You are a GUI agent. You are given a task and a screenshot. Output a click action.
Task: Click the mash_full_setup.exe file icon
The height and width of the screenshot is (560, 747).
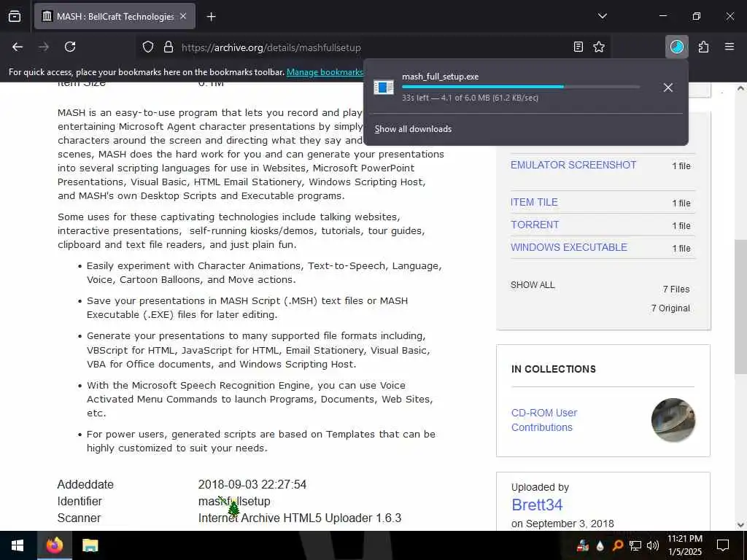point(384,87)
